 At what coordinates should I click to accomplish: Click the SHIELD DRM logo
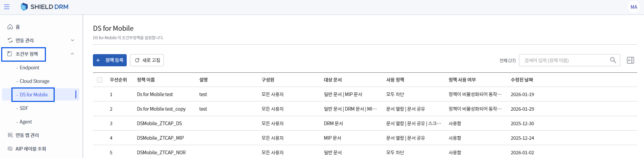[x=45, y=7]
